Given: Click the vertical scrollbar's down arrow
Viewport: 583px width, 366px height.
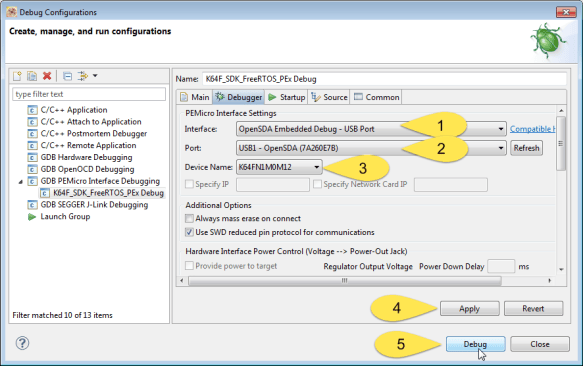Looking at the screenshot, I should point(561,269).
